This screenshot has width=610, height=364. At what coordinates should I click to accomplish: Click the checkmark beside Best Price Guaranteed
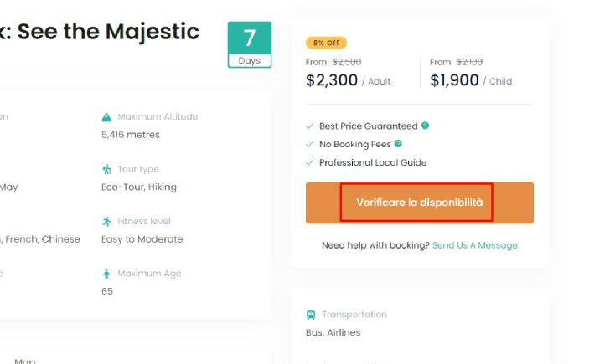310,126
